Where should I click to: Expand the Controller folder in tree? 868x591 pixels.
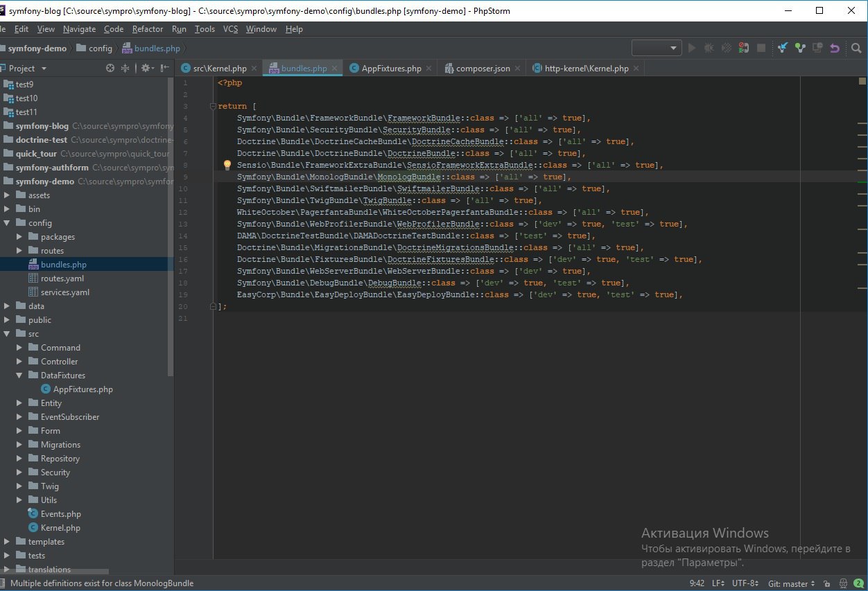[x=19, y=362]
